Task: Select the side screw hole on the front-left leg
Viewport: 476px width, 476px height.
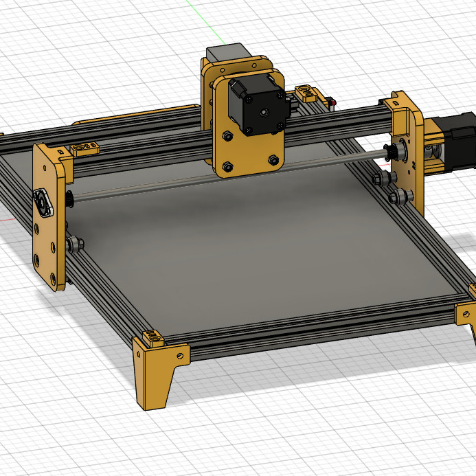Action: point(180,356)
